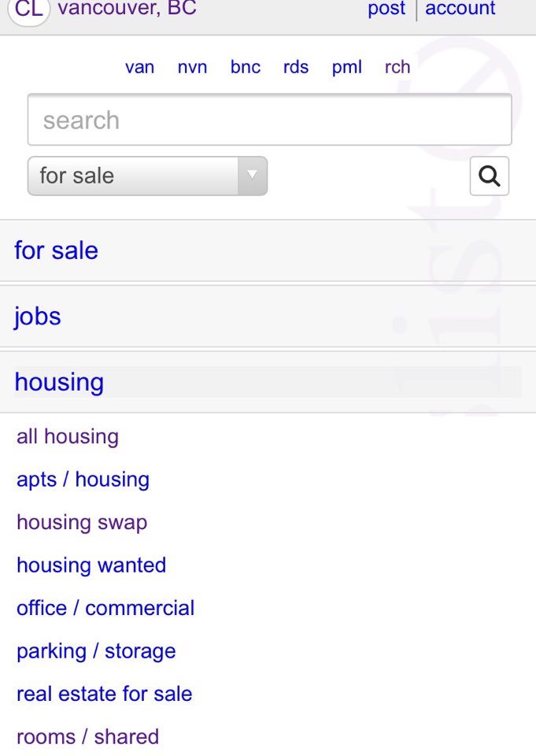Switch to the nvn area
The width and height of the screenshot is (536, 756).
(192, 68)
